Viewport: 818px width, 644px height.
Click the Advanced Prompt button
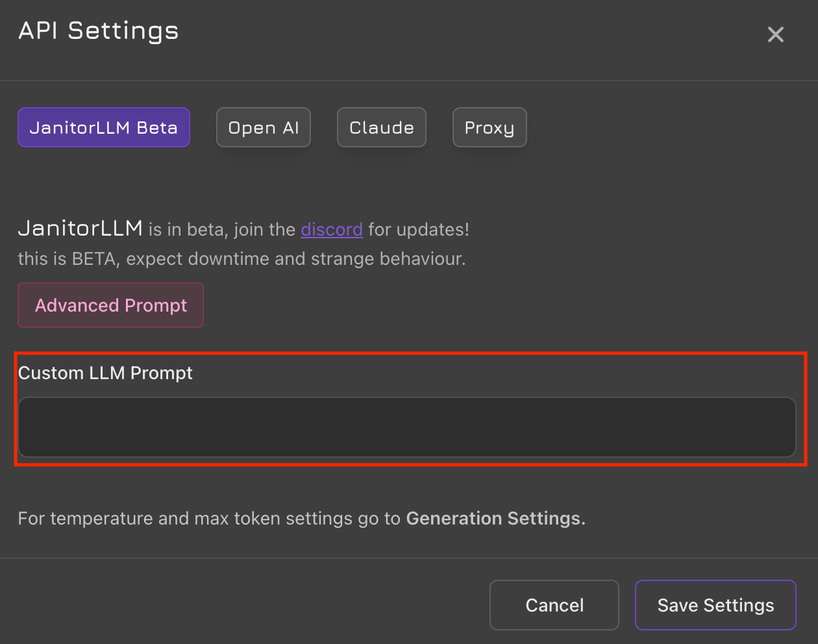tap(111, 305)
